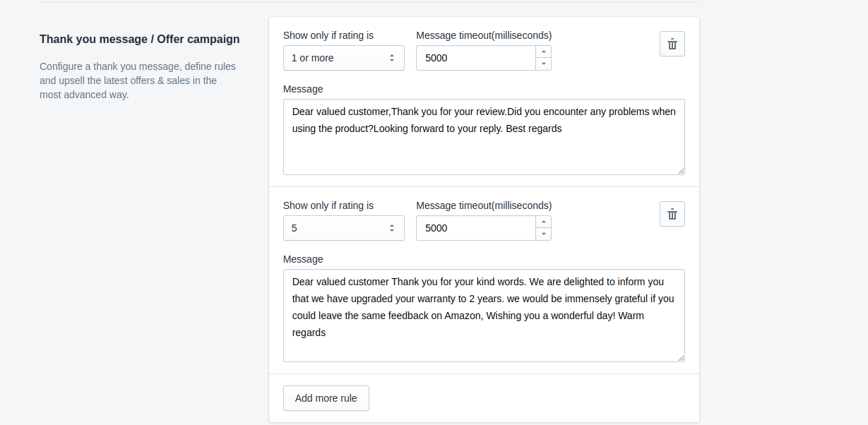Decrease the second rule's message timeout
868x425 pixels.
pyautogui.click(x=543, y=234)
